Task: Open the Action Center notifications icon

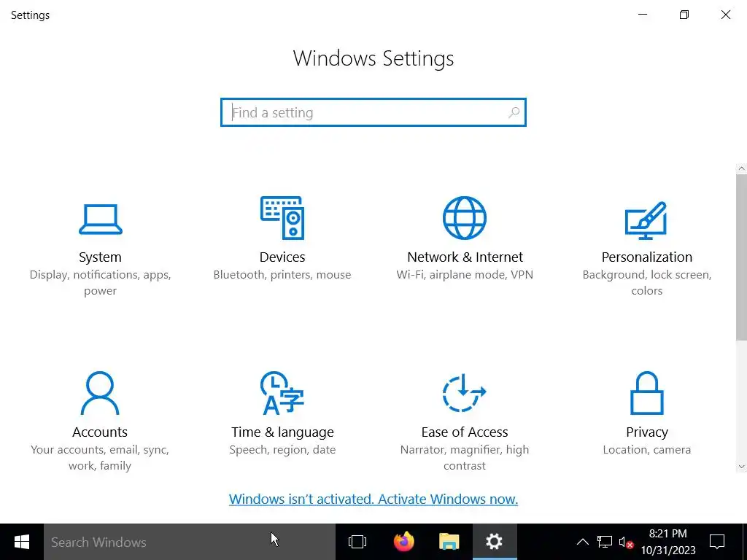Action: click(717, 542)
